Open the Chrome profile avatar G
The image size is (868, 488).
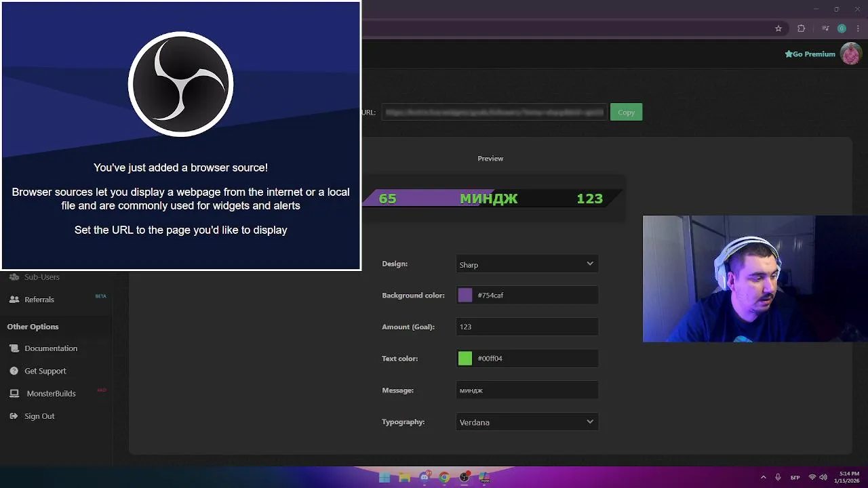(x=842, y=28)
